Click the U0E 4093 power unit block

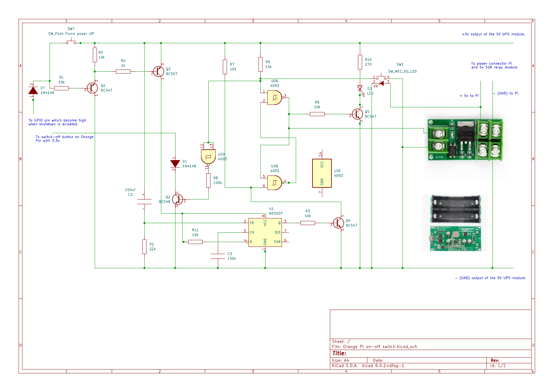322,173
